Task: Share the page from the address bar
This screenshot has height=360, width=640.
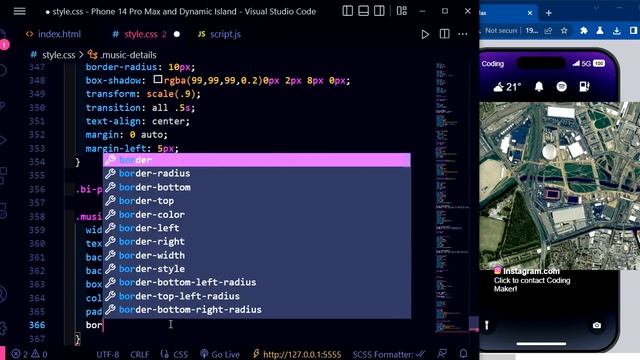Action: tap(548, 31)
